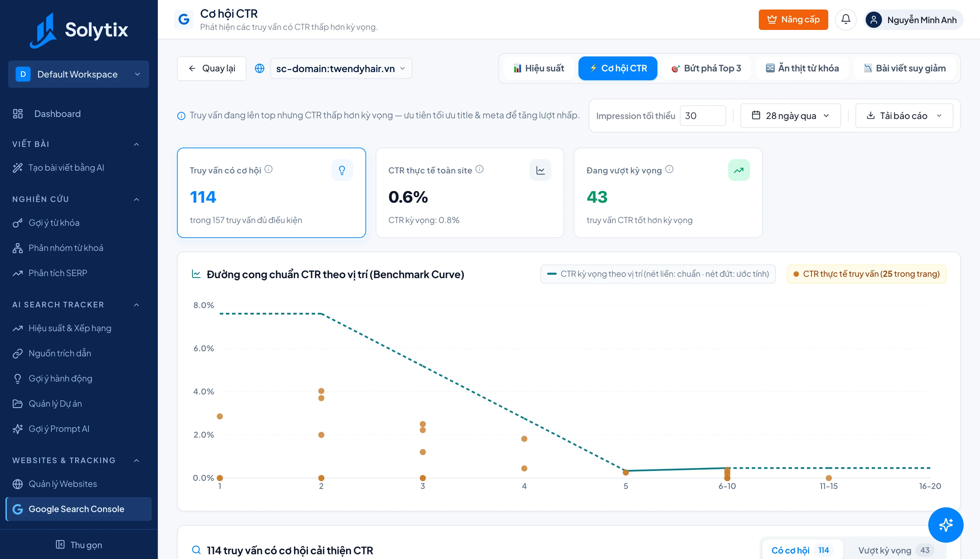Viewport: 980px width, 559px height.
Task: Collapse the WEBSITES & TRACKING section
Action: point(136,460)
